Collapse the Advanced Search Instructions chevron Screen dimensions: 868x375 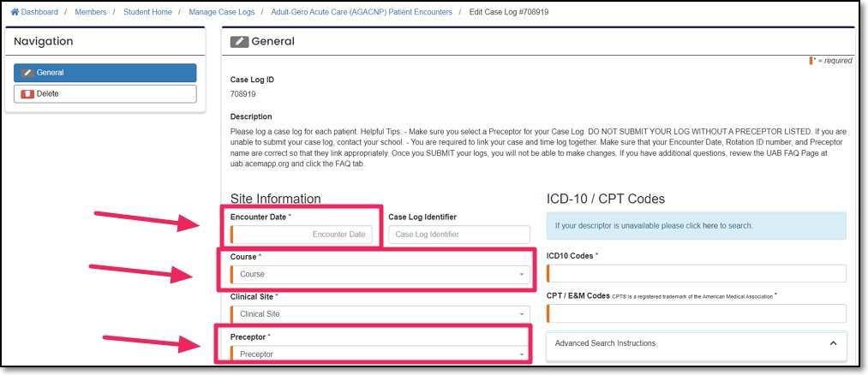coord(833,343)
